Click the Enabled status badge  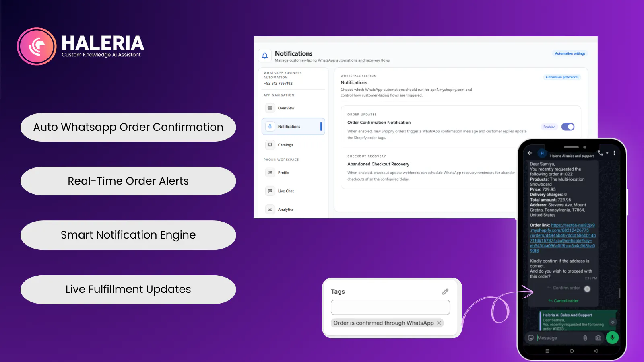tap(549, 127)
